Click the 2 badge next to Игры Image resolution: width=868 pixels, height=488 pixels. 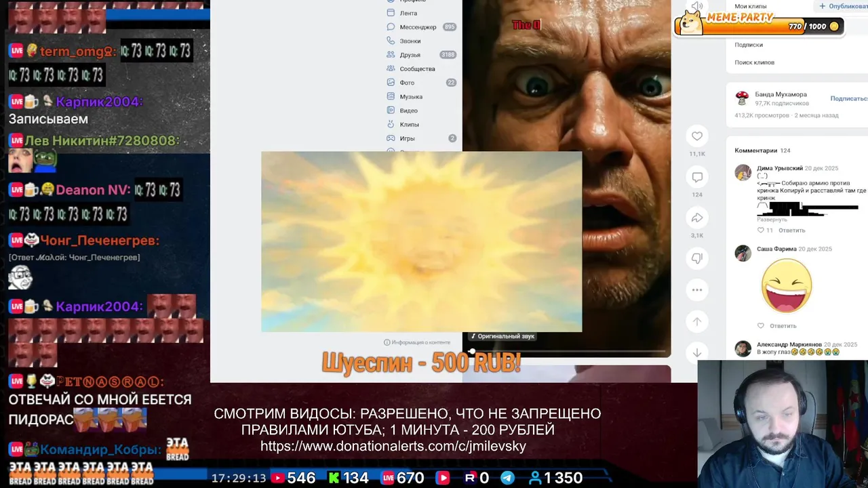coord(452,138)
